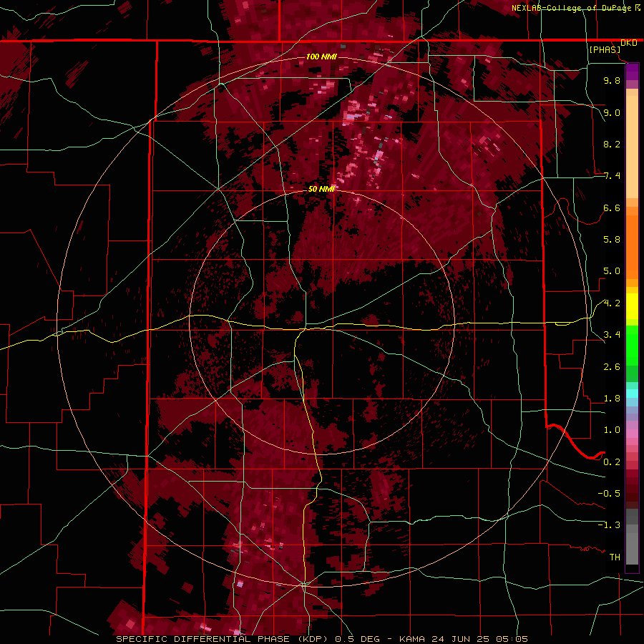The image size is (644, 644).
Task: Click the 1.0 scale value
Action: point(612,430)
